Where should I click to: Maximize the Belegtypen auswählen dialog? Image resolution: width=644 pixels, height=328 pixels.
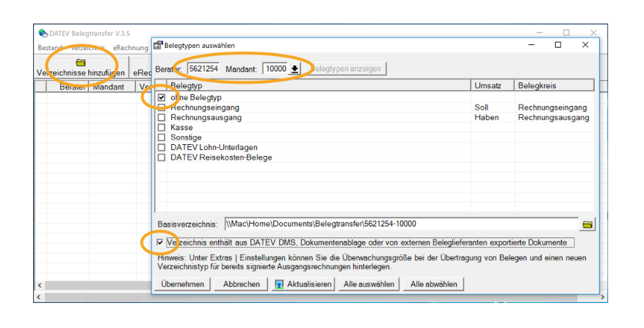[x=558, y=45]
